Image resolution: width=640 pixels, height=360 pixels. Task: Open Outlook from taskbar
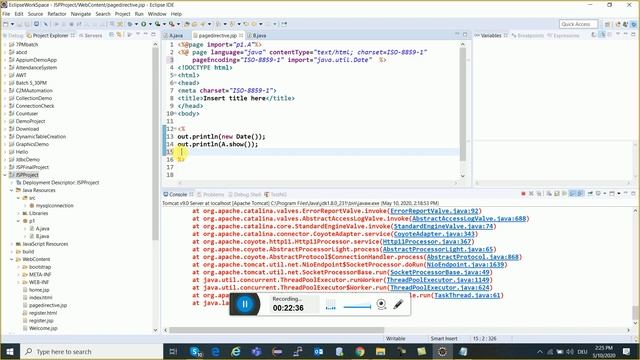coord(318,351)
